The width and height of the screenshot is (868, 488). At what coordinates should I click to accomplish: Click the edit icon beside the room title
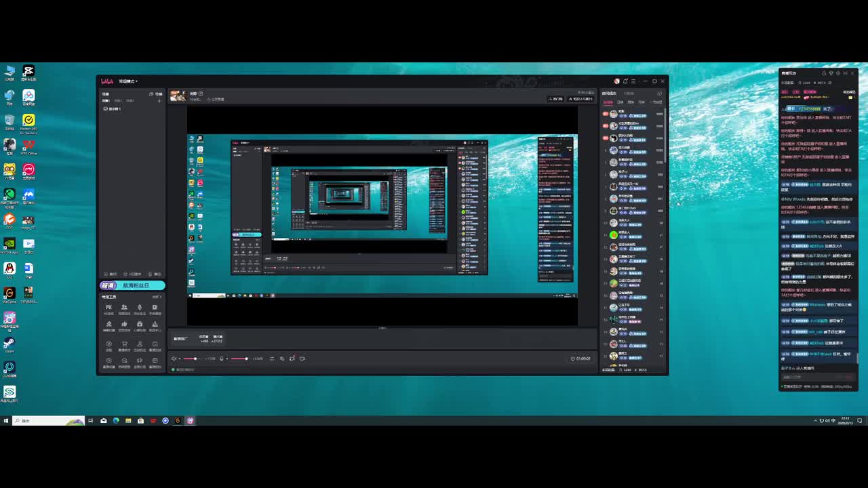(201, 94)
